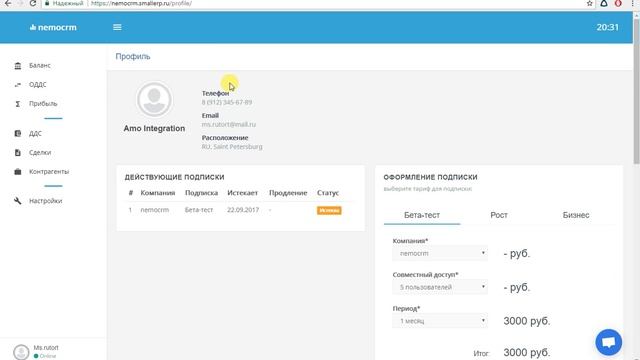The image size is (640, 360).
Task: Click the Ms.rutort user avatar
Action: (21, 352)
